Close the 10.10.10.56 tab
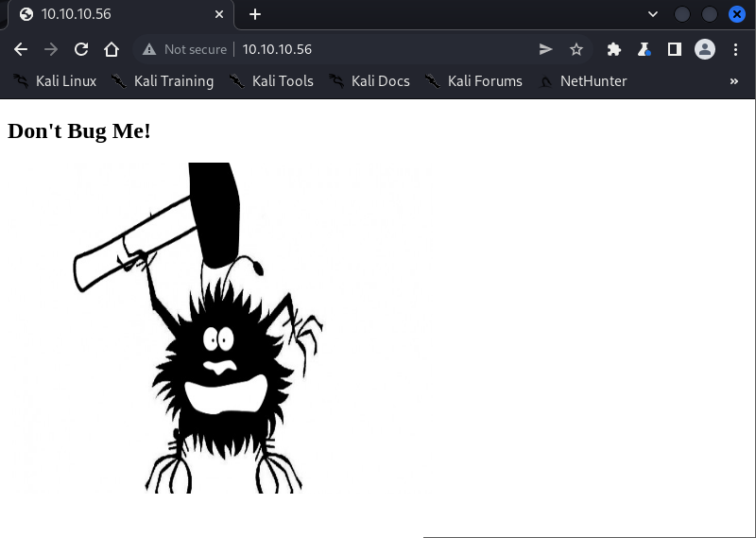756x538 pixels. pyautogui.click(x=220, y=14)
